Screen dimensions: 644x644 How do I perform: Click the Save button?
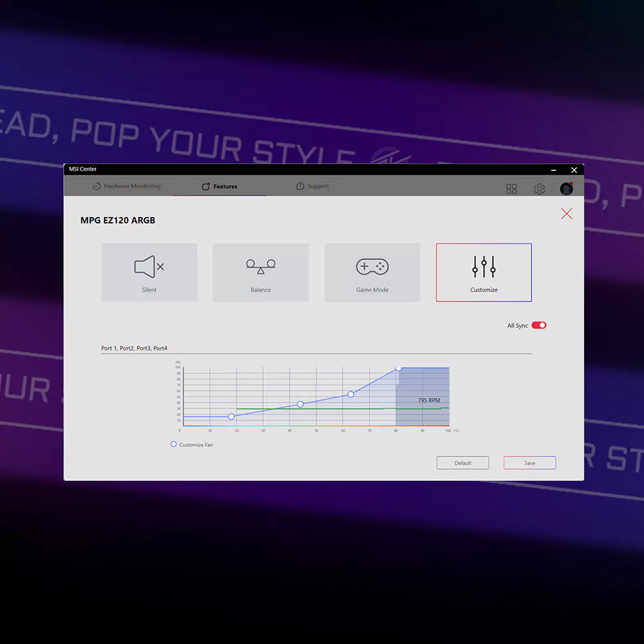pyautogui.click(x=529, y=463)
